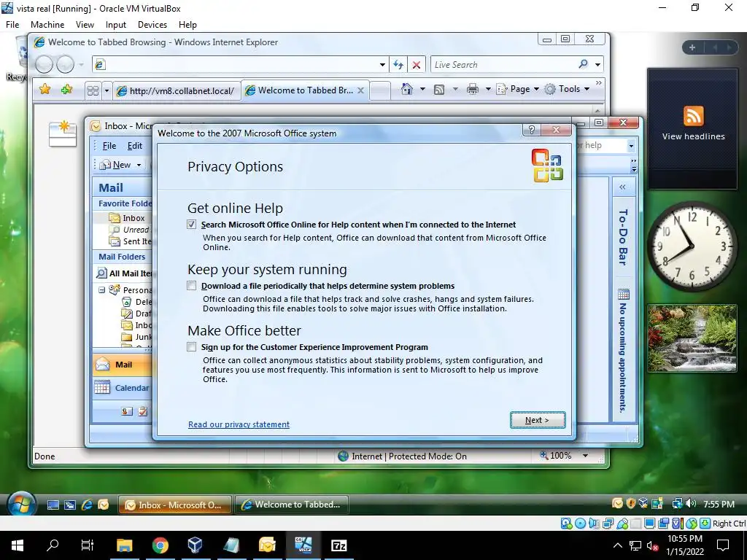
Task: Uncheck Search Microsoft Office Online for Help
Action: (192, 225)
